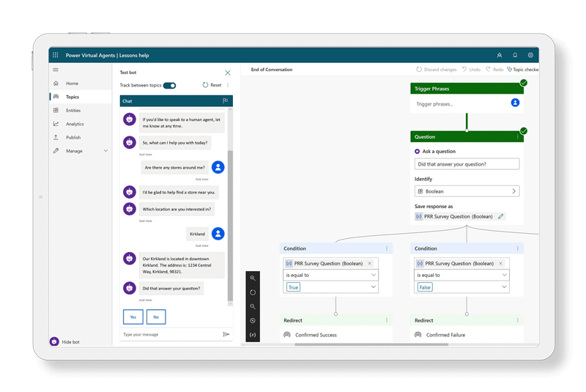
Task: Open the Topic checker
Action: coord(523,70)
